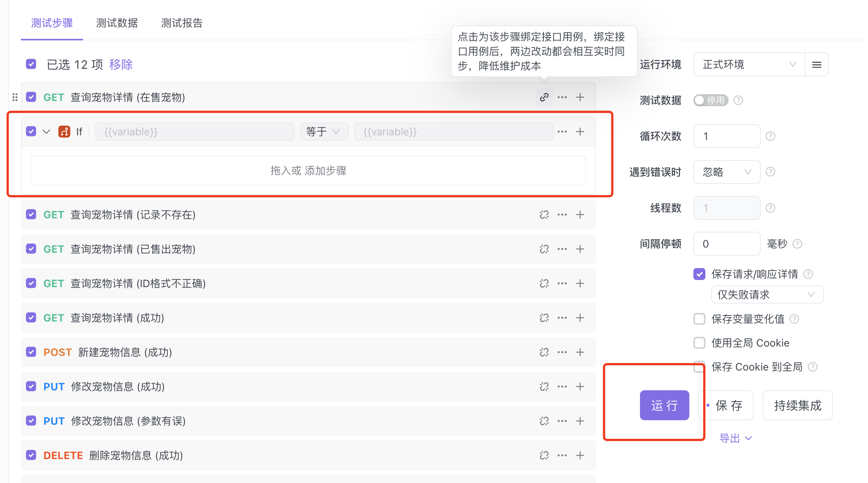868x483 pixels.
Task: Click plus icon on DELETE 删除宠物信息 step
Action: point(580,455)
